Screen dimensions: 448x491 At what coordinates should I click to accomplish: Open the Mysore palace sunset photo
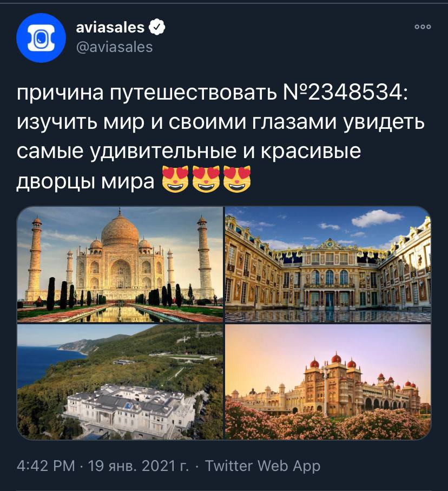pyautogui.click(x=328, y=382)
